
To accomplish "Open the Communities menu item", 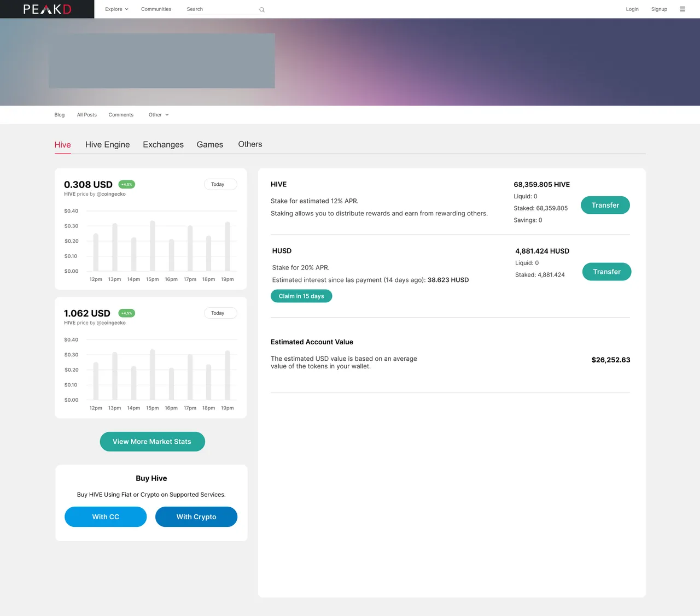I will click(156, 9).
